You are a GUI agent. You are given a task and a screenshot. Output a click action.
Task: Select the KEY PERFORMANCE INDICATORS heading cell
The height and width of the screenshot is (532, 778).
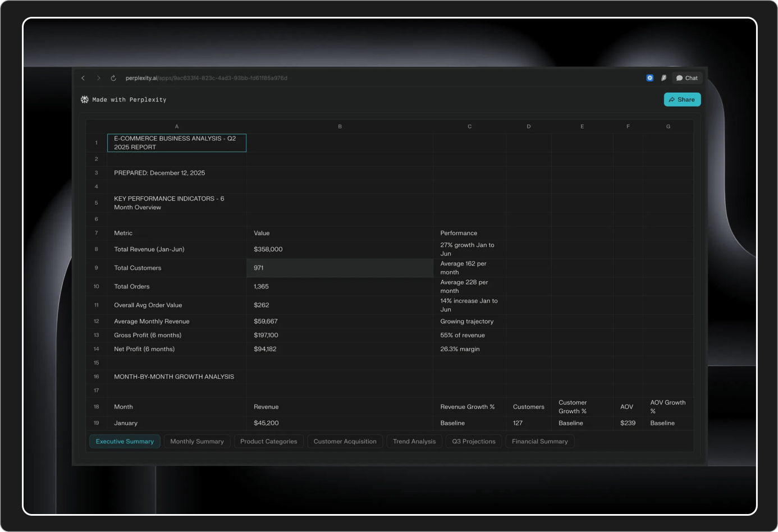coord(177,203)
